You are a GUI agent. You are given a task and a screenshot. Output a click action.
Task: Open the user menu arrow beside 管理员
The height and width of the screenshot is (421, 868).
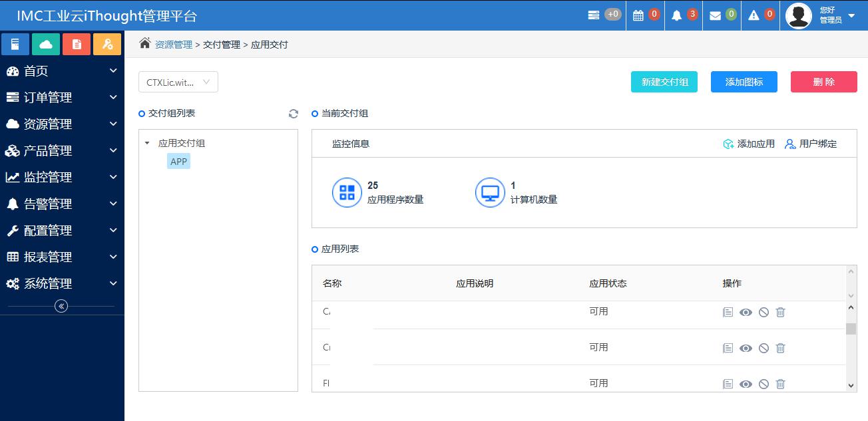point(851,15)
